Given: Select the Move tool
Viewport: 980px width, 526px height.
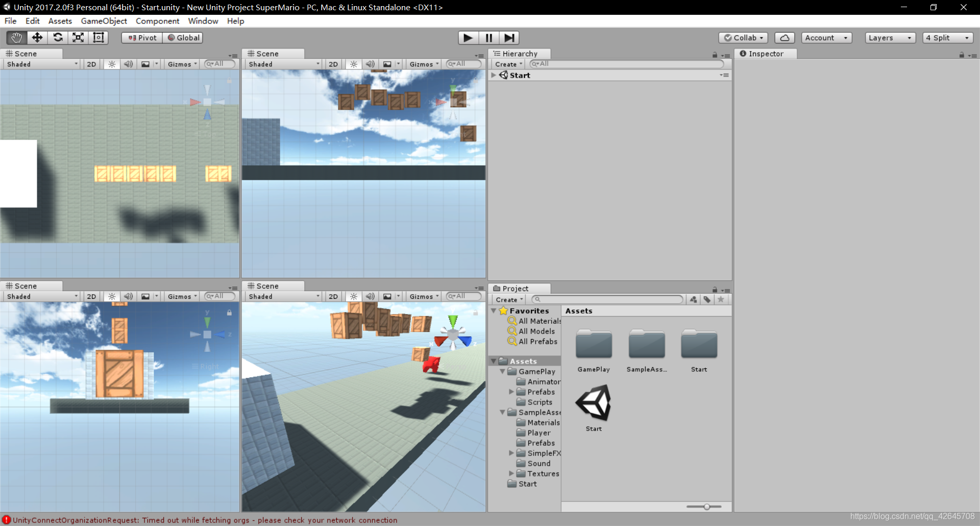Looking at the screenshot, I should [37, 38].
